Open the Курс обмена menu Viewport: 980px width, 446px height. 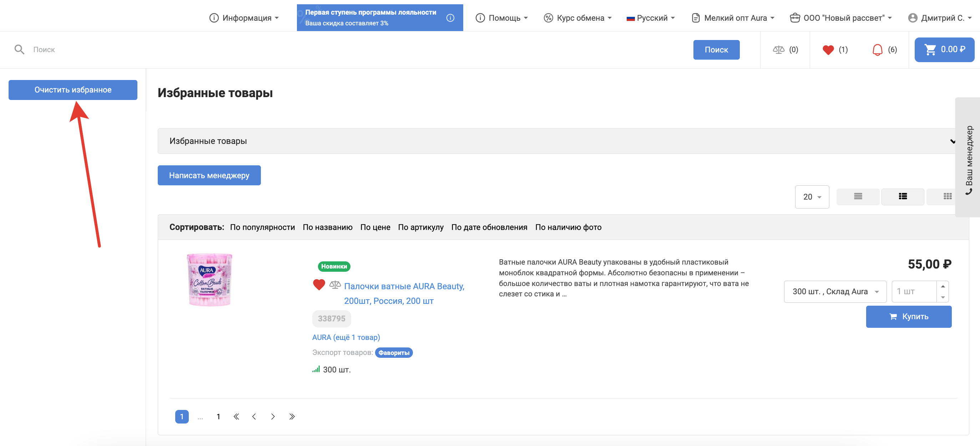click(x=577, y=18)
